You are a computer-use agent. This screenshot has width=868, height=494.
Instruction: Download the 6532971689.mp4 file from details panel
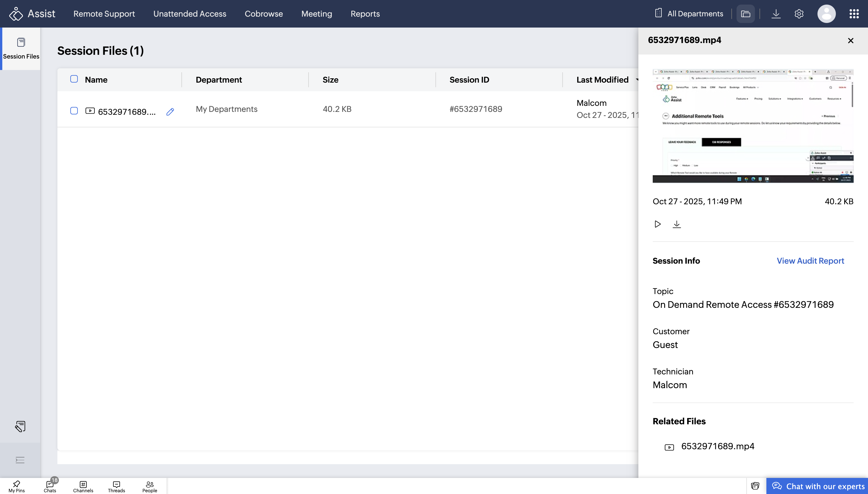point(677,224)
